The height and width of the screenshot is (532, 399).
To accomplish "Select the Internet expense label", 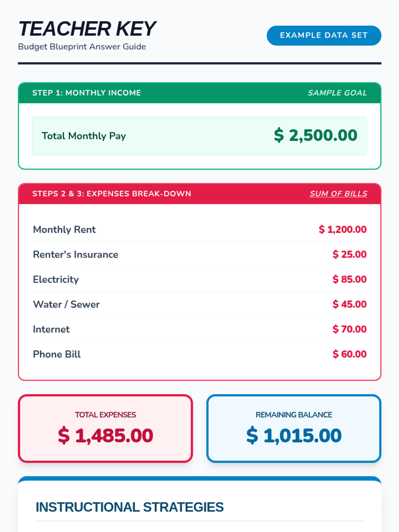I will pos(51,329).
